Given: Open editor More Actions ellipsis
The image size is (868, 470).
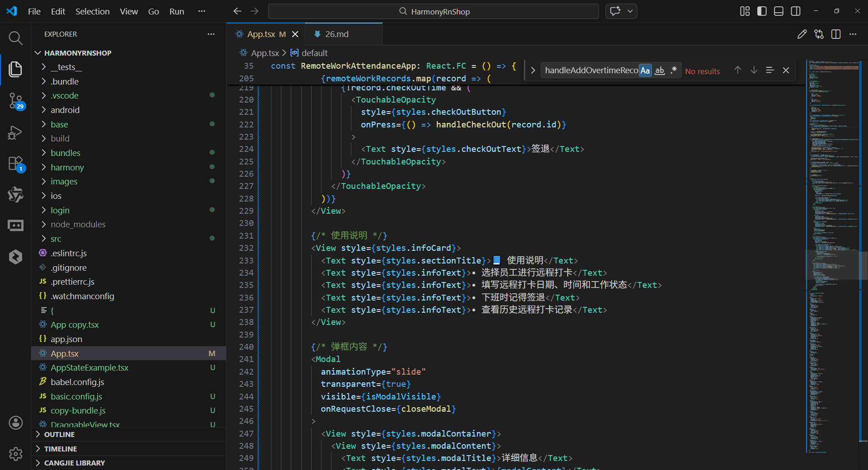Looking at the screenshot, I should (853, 34).
